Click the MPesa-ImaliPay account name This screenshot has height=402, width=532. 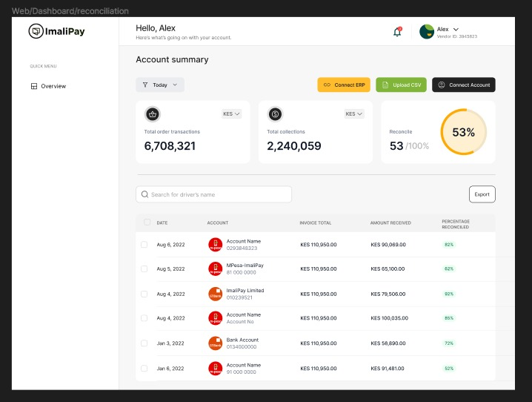(x=245, y=266)
